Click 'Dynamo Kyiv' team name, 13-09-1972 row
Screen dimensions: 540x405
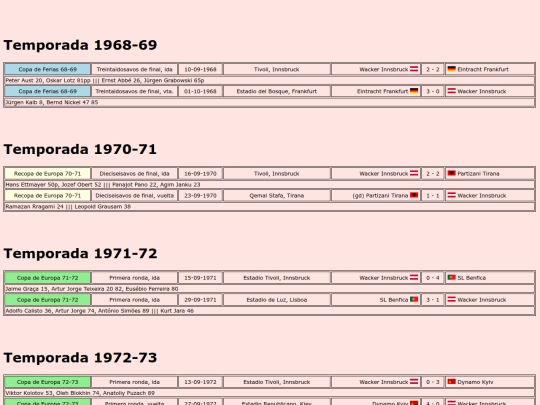(x=475, y=382)
